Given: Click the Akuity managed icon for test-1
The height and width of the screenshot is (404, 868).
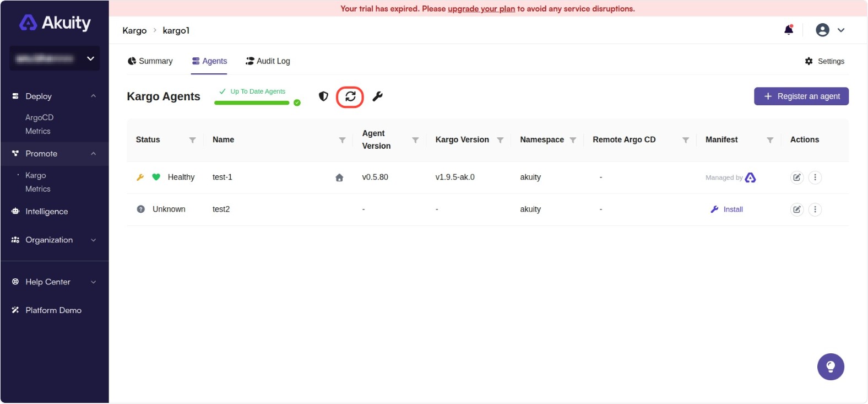Looking at the screenshot, I should [750, 177].
